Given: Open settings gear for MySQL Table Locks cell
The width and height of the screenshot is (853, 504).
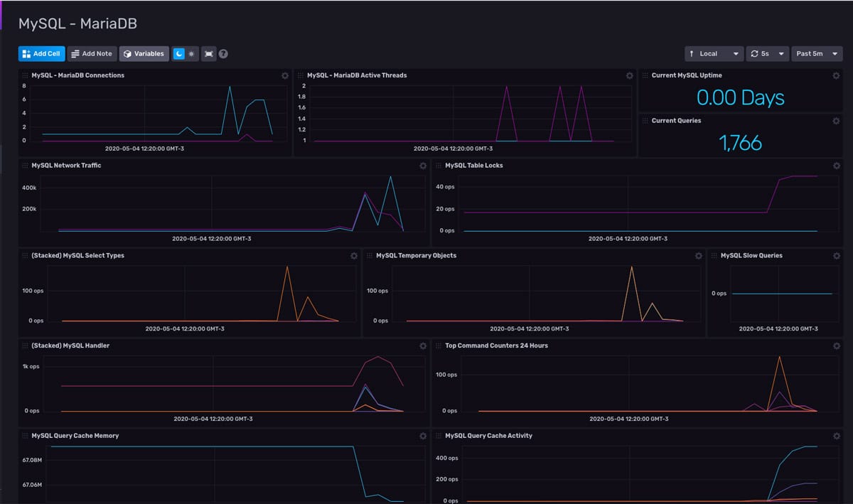Looking at the screenshot, I should point(836,166).
